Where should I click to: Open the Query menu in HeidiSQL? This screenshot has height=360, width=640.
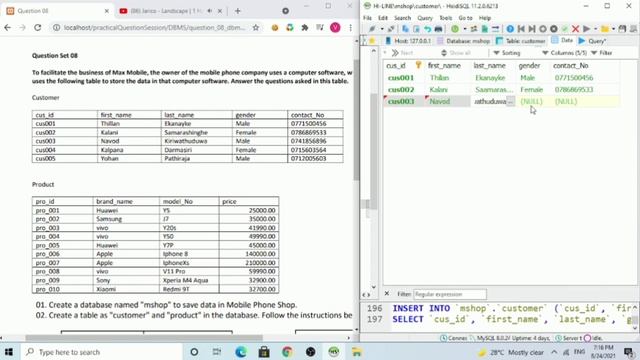tap(425, 18)
